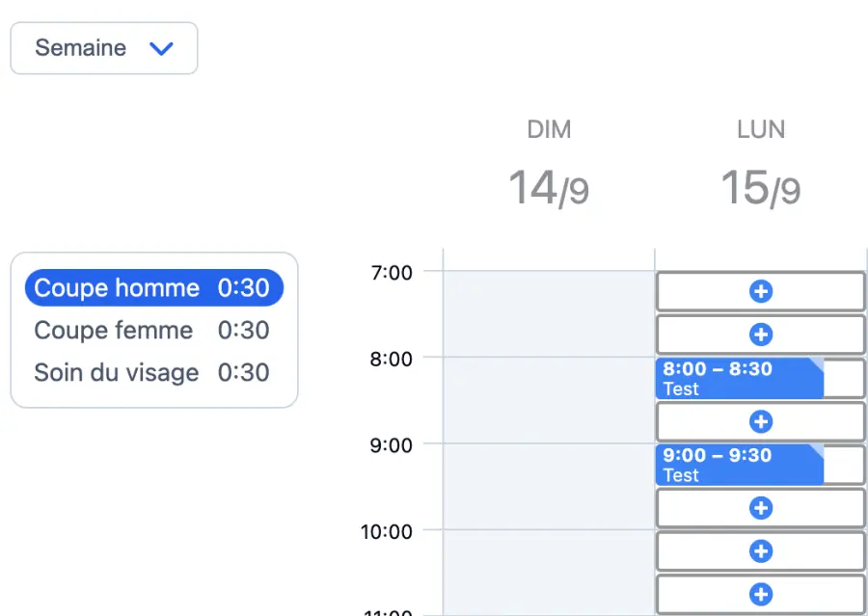Add a booking at 8:30 on Monday
The image size is (868, 616).
[761, 421]
